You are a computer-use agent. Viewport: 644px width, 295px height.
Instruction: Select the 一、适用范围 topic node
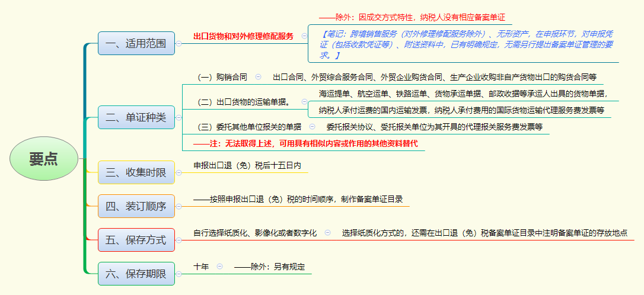tap(136, 43)
